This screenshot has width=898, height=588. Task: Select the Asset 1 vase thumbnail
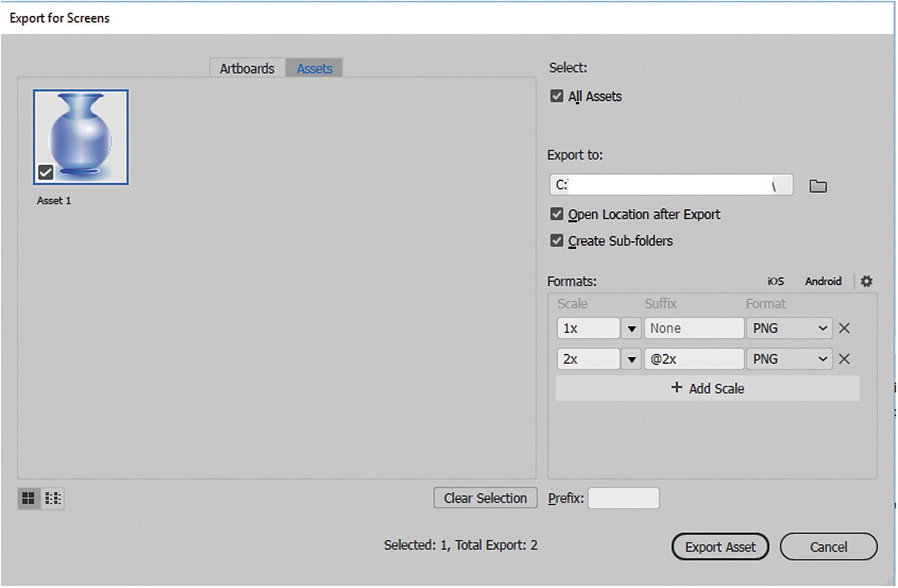pos(81,137)
